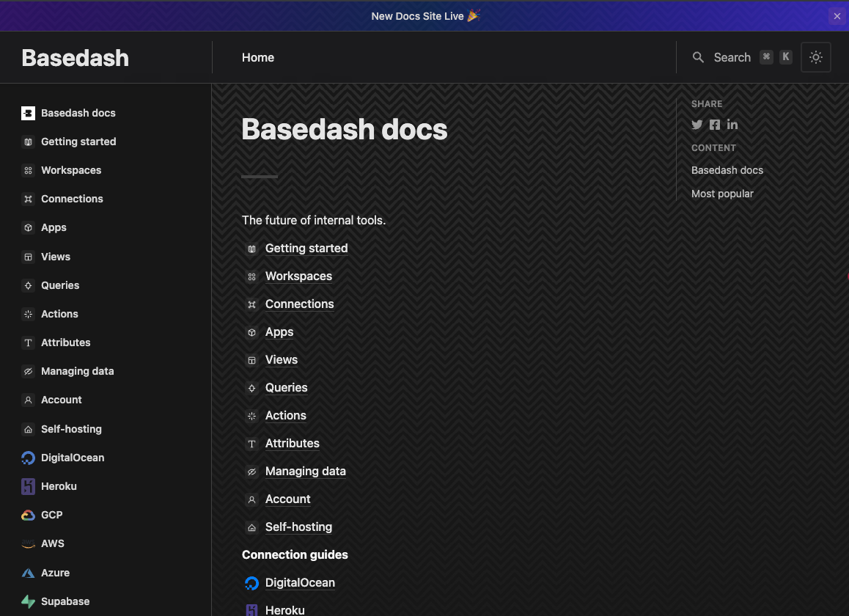849x616 pixels.
Task: Click the Getting started icon in main content
Action: [251, 249]
